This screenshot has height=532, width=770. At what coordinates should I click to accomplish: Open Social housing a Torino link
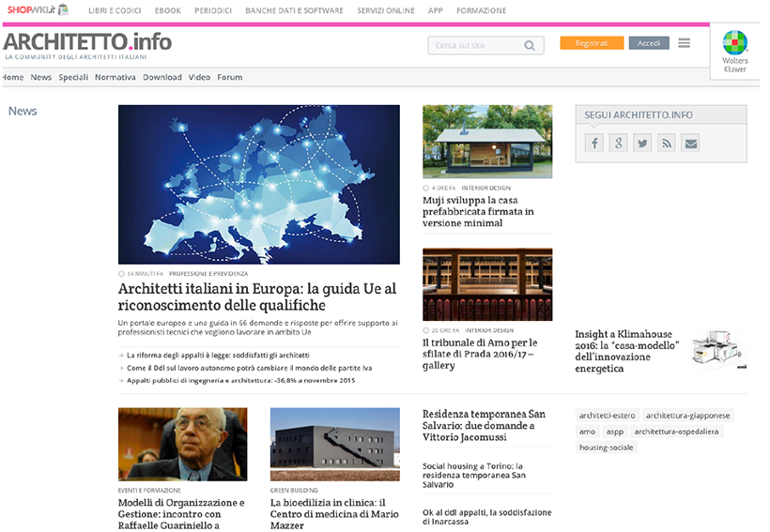474,475
